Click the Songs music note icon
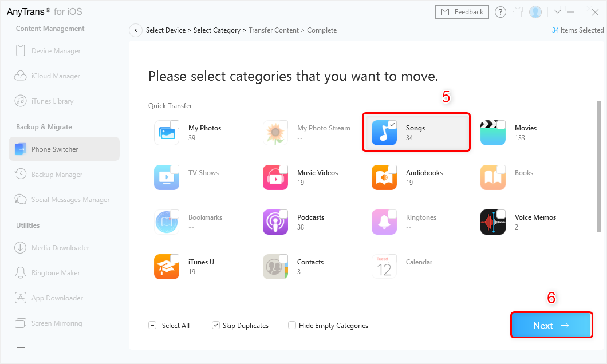Image resolution: width=607 pixels, height=364 pixels. coord(384,132)
